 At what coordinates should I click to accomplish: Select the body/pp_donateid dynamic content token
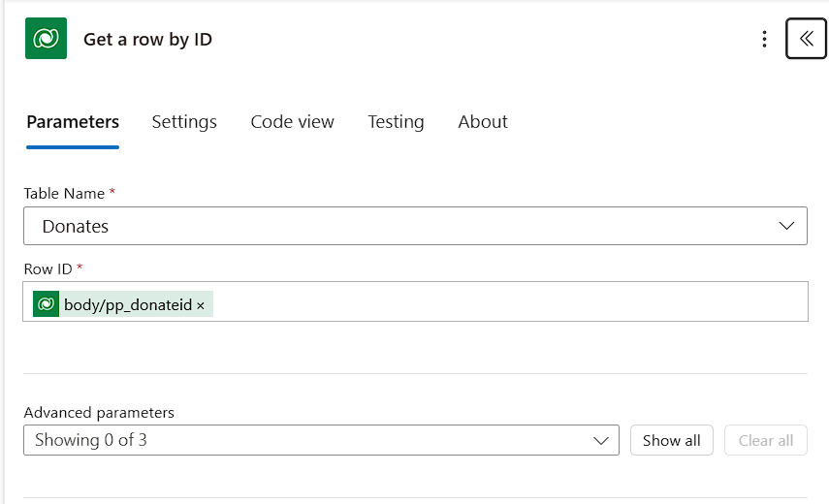point(128,305)
